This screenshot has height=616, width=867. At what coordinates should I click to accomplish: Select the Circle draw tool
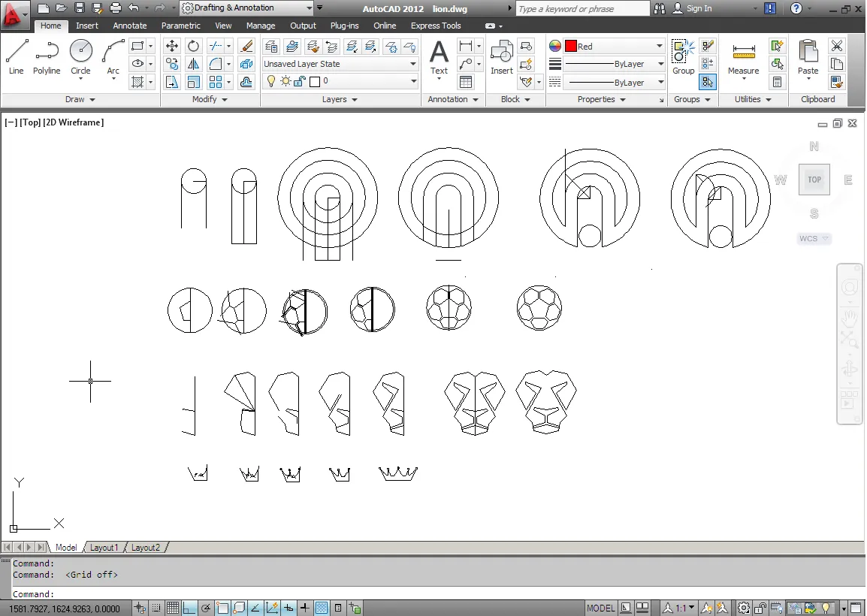pyautogui.click(x=80, y=57)
